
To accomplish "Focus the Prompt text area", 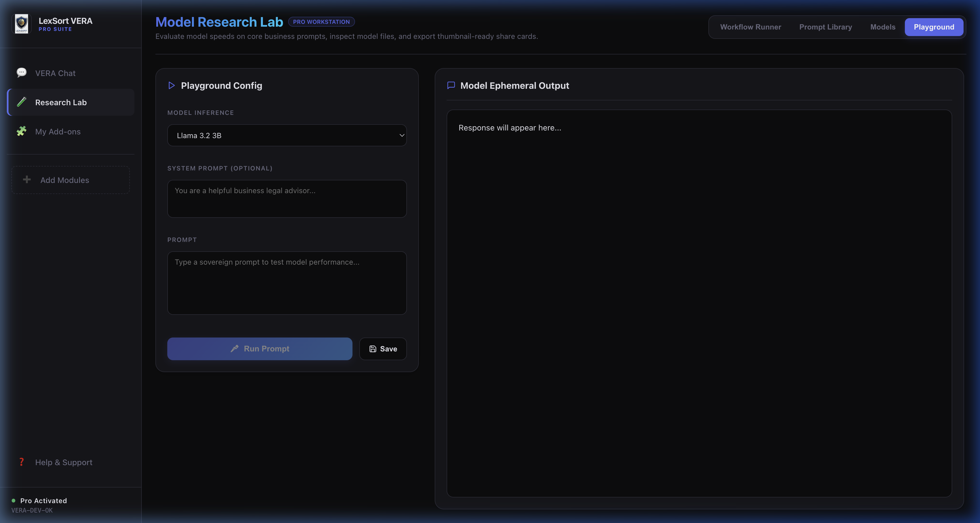I will (x=287, y=283).
